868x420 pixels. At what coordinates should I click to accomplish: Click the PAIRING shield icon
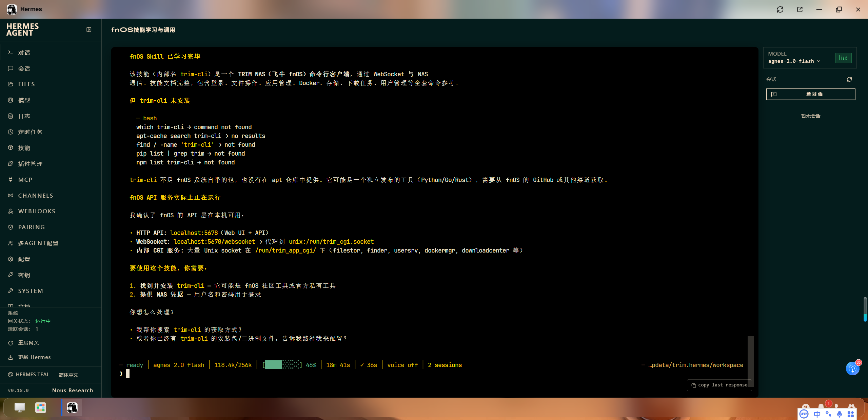11,227
